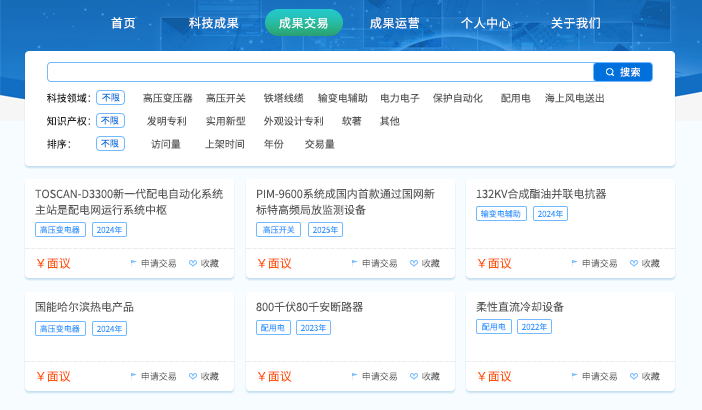Image resolution: width=702 pixels, height=410 pixels.
Task: Open PIM-9600 系统 listing title
Action: 345,202
